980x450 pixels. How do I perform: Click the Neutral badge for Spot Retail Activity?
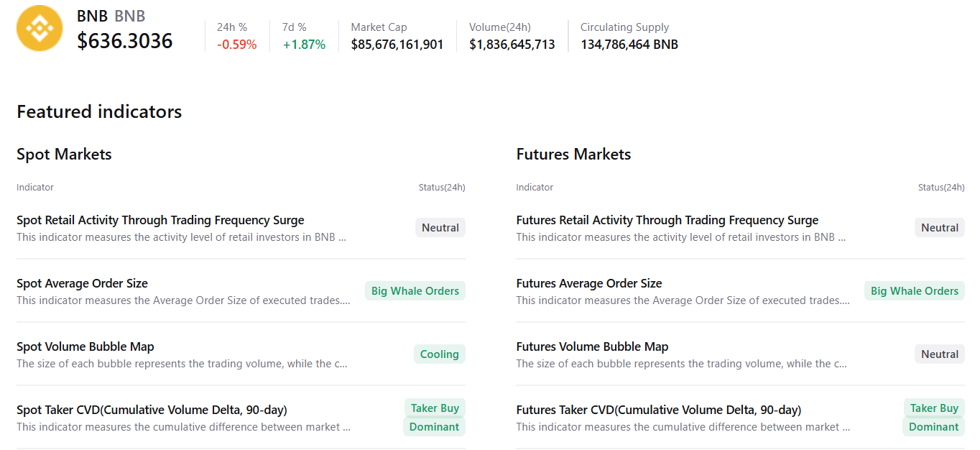point(440,228)
